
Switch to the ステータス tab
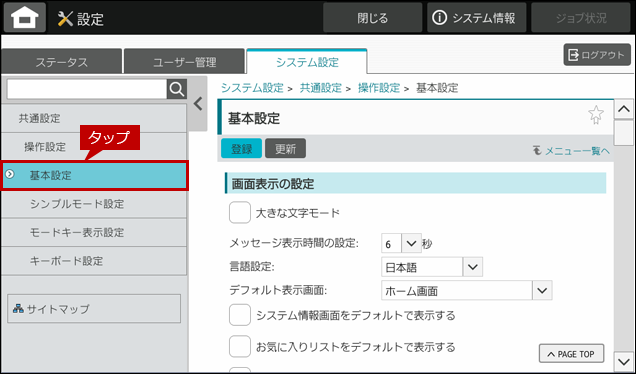point(62,62)
